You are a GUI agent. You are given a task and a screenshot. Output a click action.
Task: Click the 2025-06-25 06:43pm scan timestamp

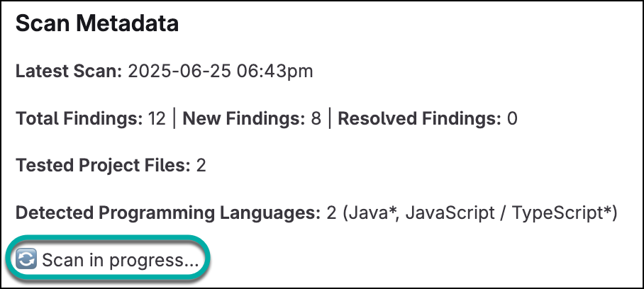pos(221,72)
